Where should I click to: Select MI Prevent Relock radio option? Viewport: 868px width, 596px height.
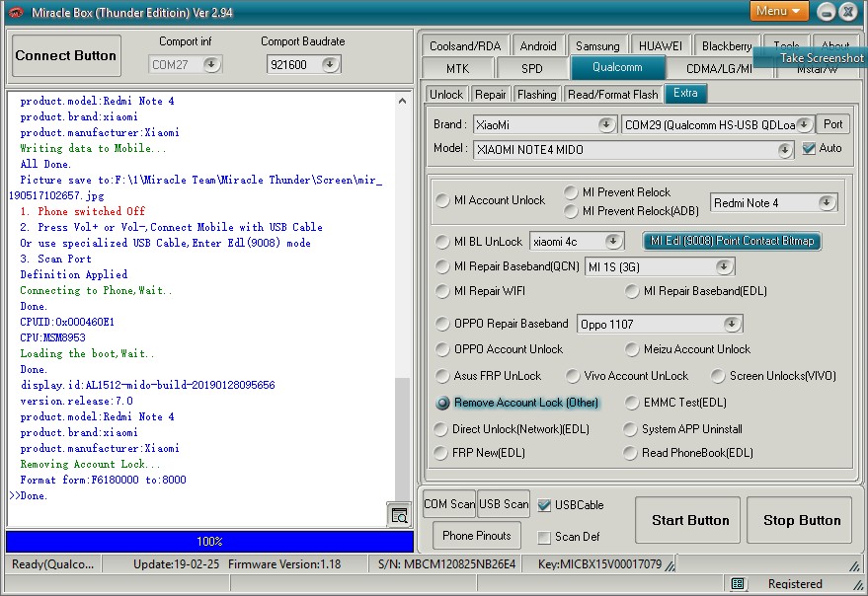coord(571,192)
